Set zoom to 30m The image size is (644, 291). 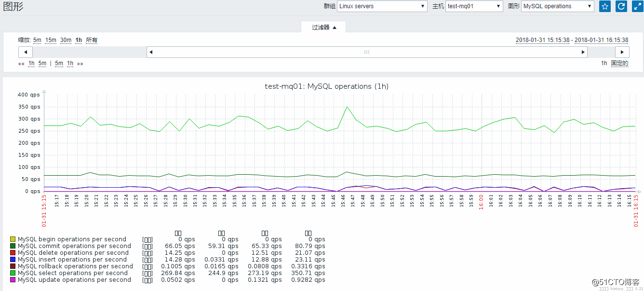pos(66,40)
